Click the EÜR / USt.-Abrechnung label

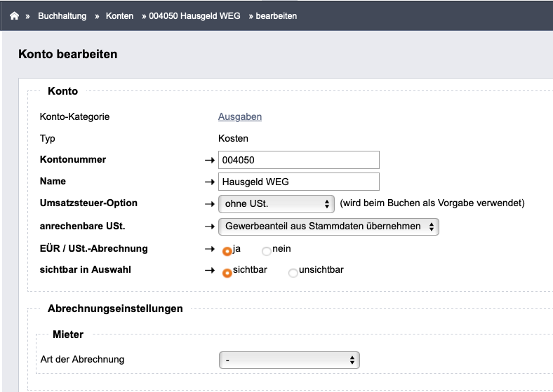94,248
